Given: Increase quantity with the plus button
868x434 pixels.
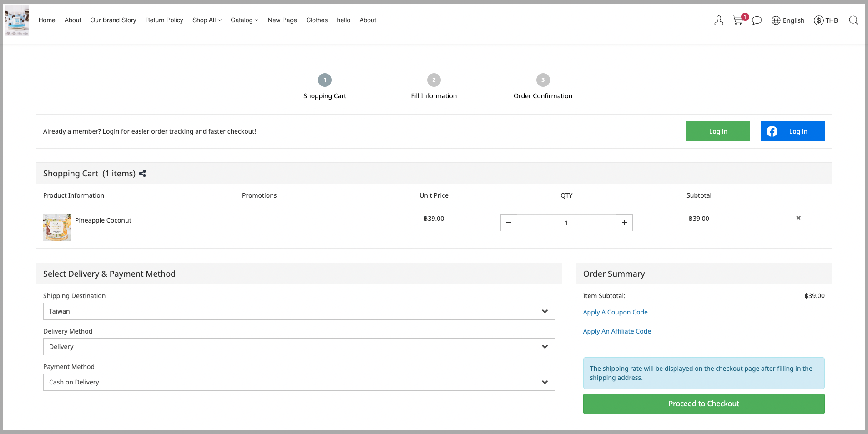Looking at the screenshot, I should click(x=624, y=223).
